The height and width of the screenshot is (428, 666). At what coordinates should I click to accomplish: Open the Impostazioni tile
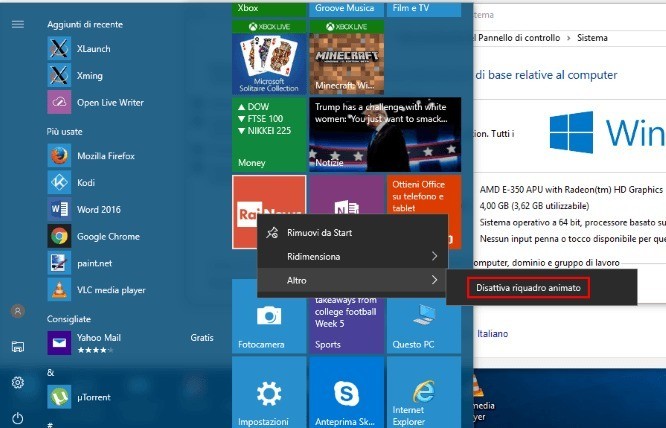coord(269,392)
